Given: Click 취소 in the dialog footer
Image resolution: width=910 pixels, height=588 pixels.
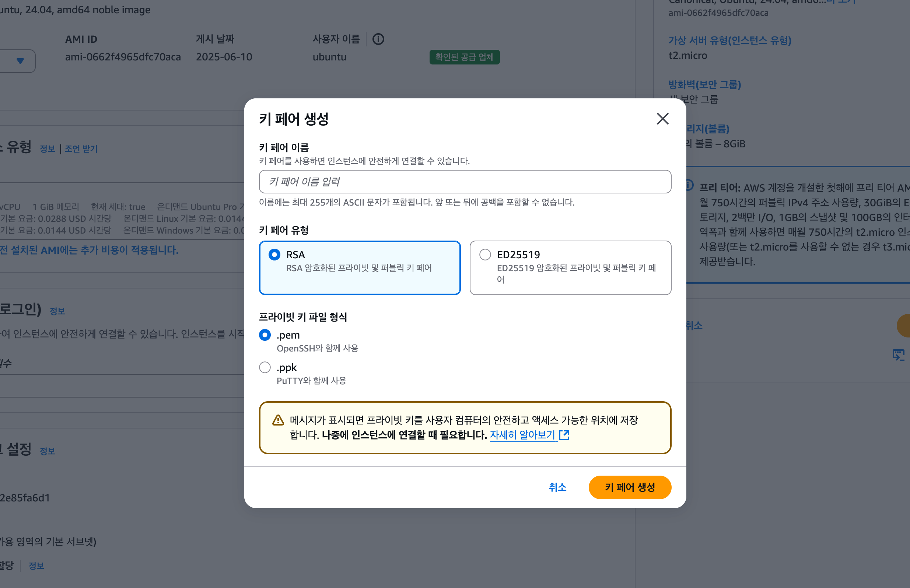Looking at the screenshot, I should click(x=557, y=487).
